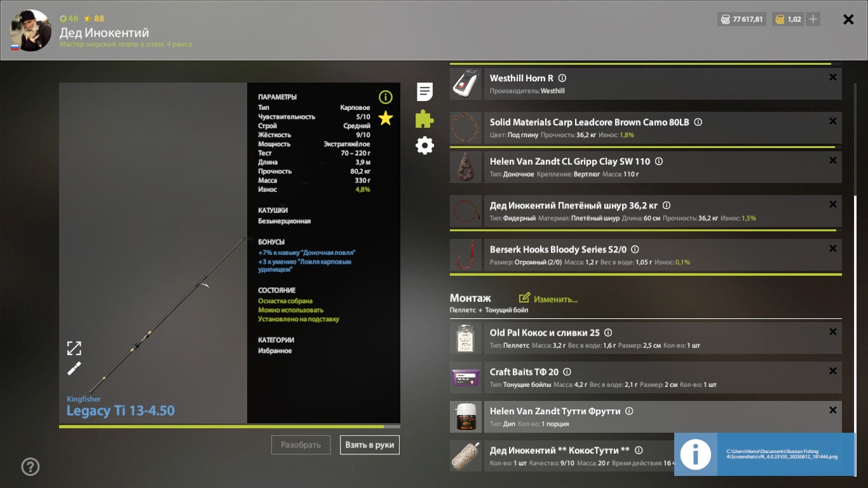Click the Безынерционная reel type text
The height and width of the screenshot is (488, 868).
pos(284,221)
